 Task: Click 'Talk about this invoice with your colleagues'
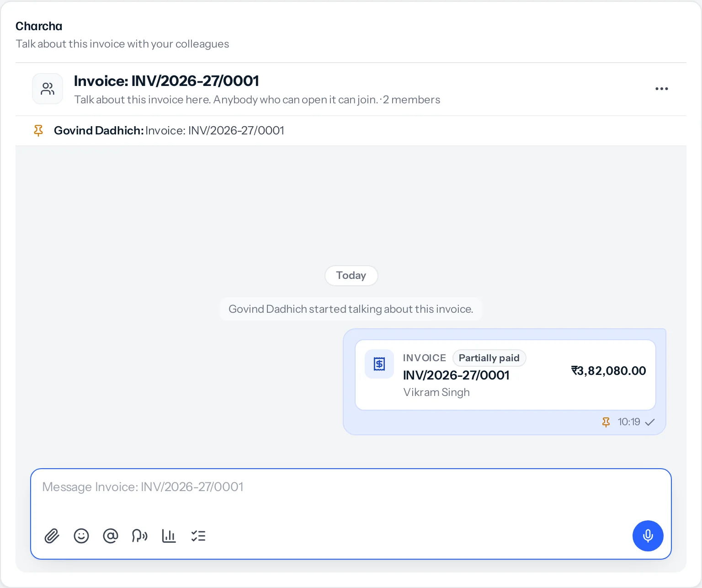pos(122,44)
